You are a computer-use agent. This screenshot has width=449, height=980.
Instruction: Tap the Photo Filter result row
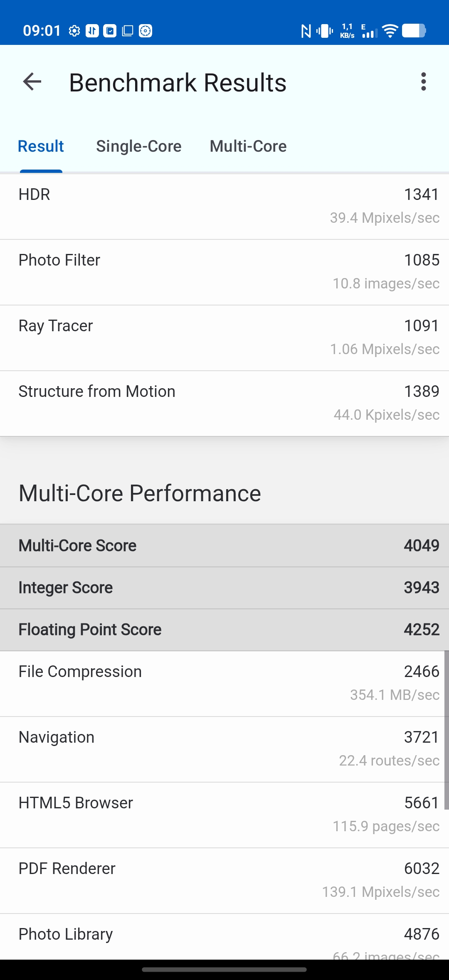[224, 272]
